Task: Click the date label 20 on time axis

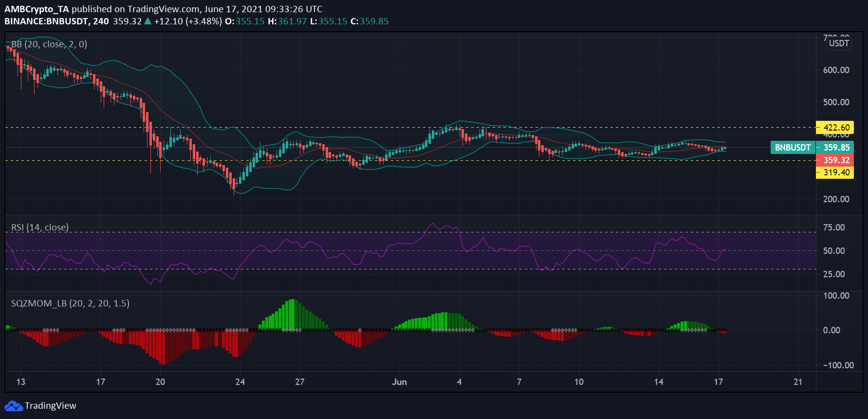Action: point(160,382)
